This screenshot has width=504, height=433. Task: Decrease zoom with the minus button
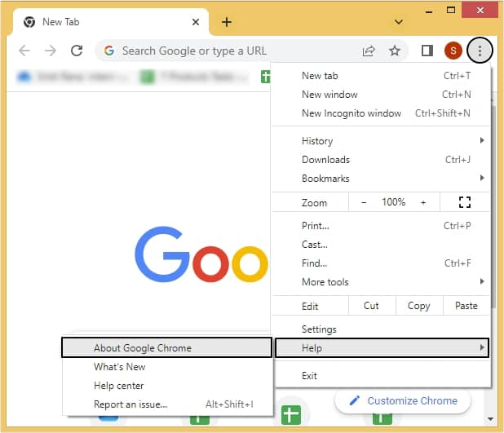364,202
